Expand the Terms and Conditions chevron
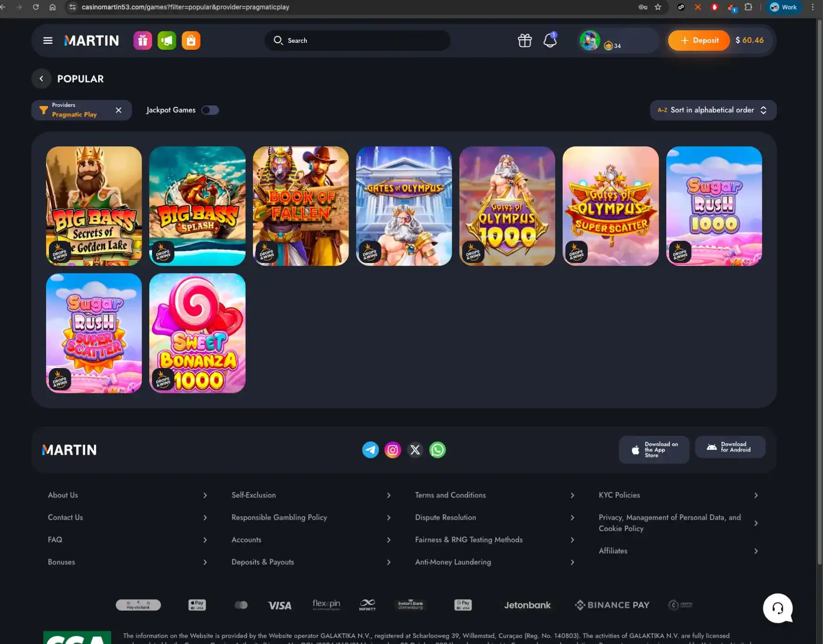This screenshot has width=823, height=644. tap(572, 495)
